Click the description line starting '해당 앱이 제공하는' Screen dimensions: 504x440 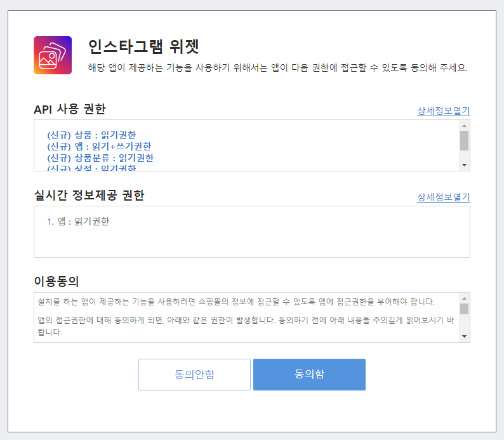click(278, 67)
